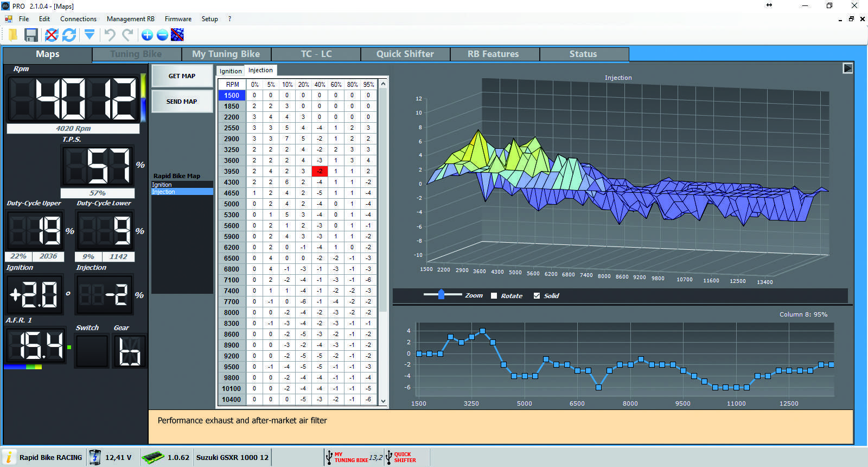Screen dimensions: 868x467
Task: Switch to the Quick Shifter tab
Action: click(405, 54)
